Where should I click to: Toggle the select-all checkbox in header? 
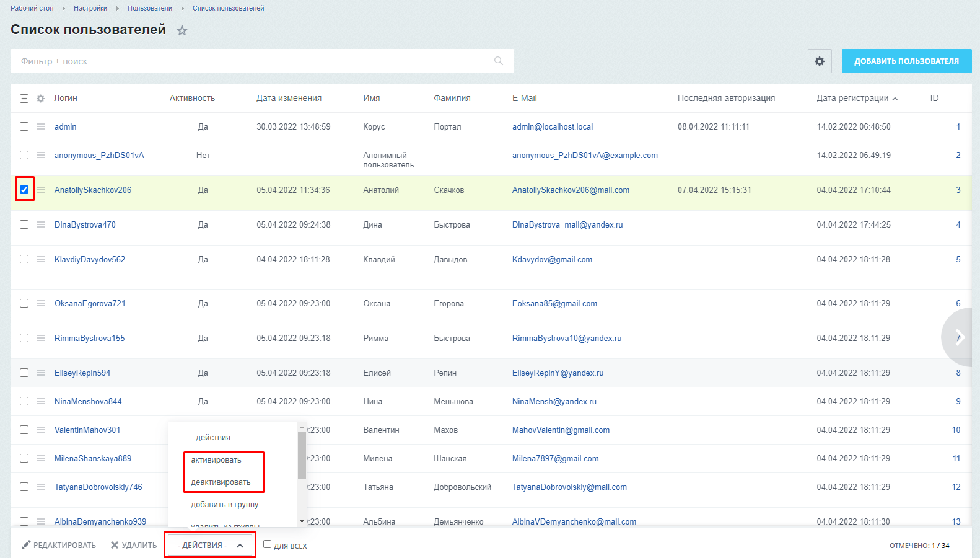point(24,99)
